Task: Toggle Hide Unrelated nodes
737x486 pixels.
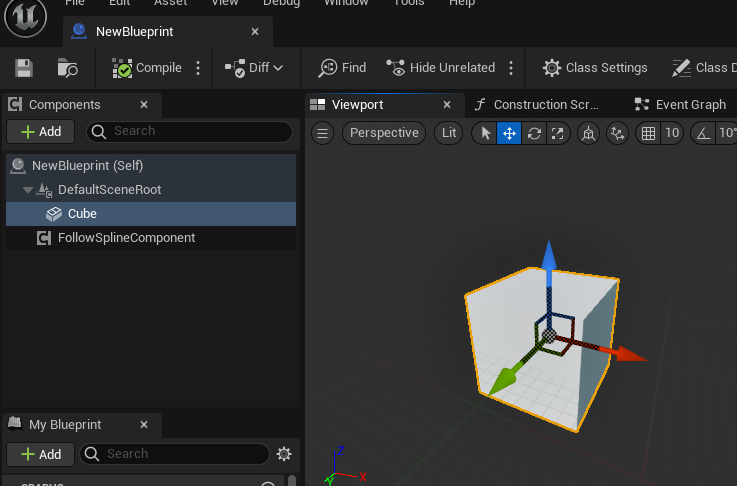Action: pos(440,68)
